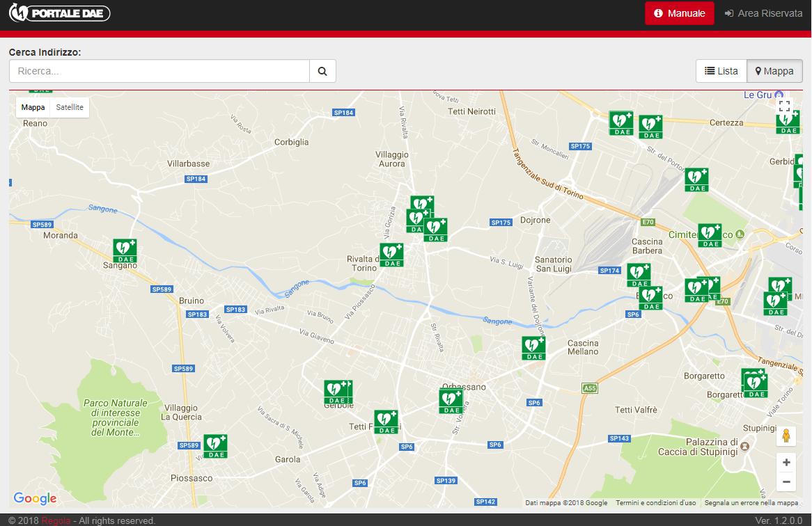Zoom in on the map
The width and height of the screenshot is (812, 526).
[x=786, y=463]
